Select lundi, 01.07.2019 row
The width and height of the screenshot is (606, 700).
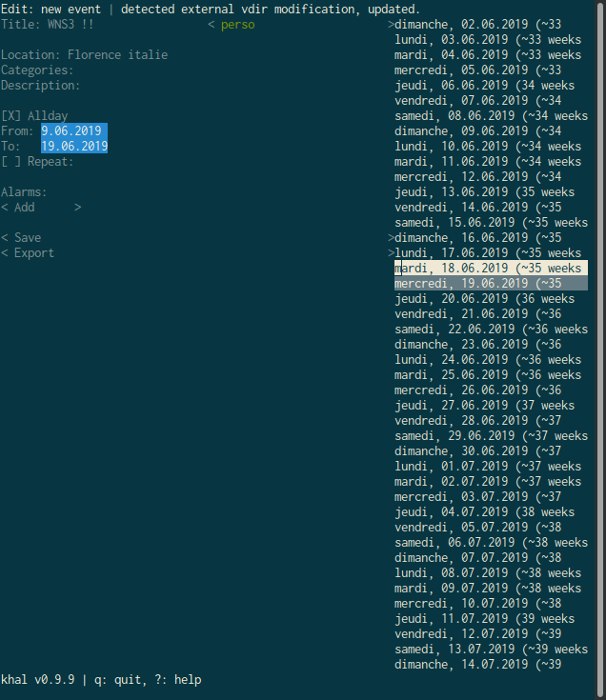tap(491, 466)
